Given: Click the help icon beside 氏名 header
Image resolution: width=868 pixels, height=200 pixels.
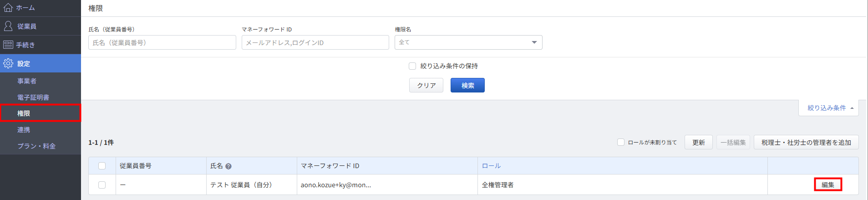Looking at the screenshot, I should (x=228, y=166).
